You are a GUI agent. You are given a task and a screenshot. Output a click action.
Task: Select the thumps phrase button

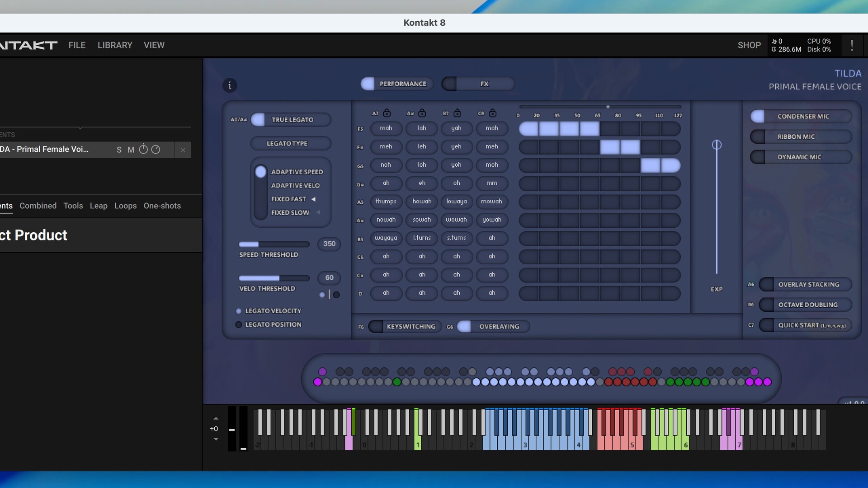click(386, 202)
